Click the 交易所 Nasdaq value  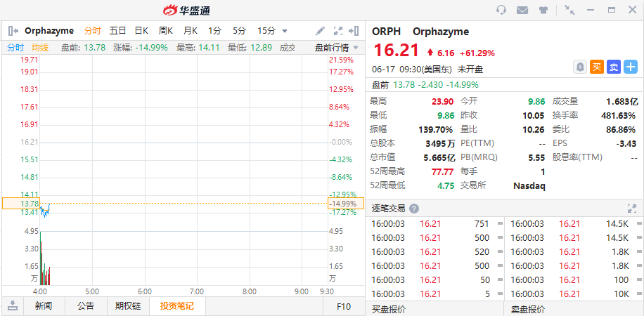pyautogui.click(x=529, y=186)
